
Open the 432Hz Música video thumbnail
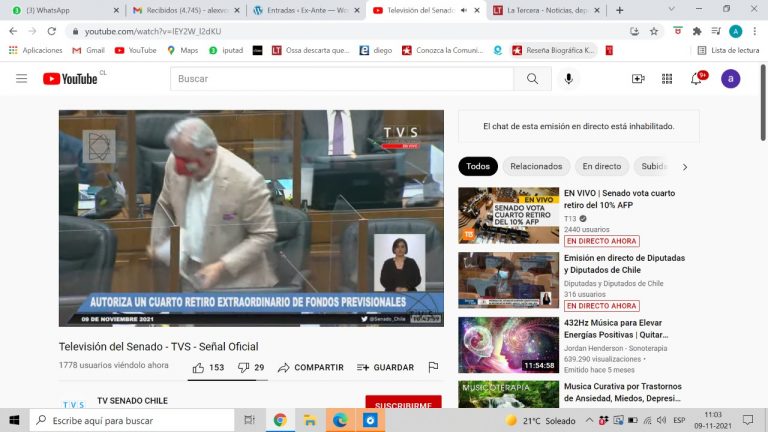click(508, 345)
